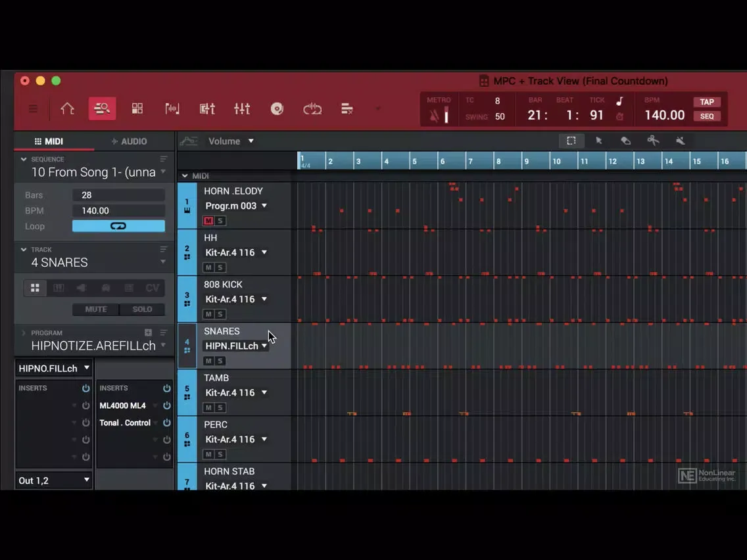747x560 pixels.
Task: Toggle the ML4000 ML4 insert power
Action: pyautogui.click(x=167, y=406)
